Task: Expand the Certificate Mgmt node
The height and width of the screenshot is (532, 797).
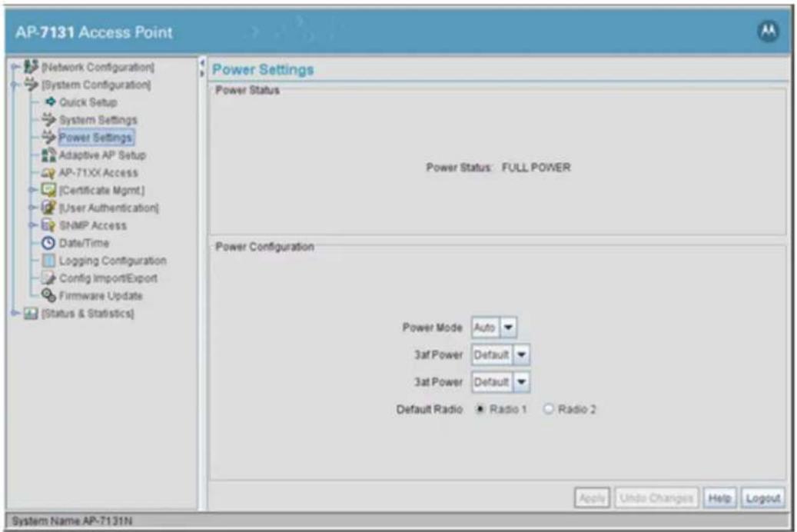Action: pos(33,190)
